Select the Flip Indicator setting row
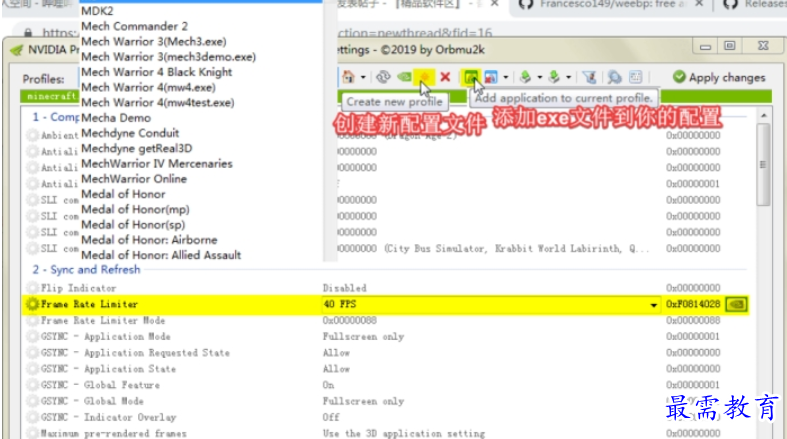Screen dimensions: 787x439 click(x=385, y=288)
